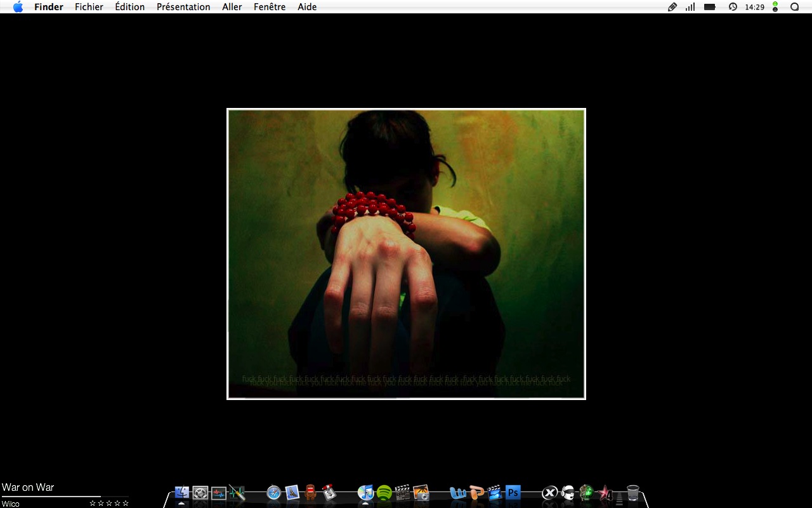
Task: Rate the song one star
Action: [93, 504]
